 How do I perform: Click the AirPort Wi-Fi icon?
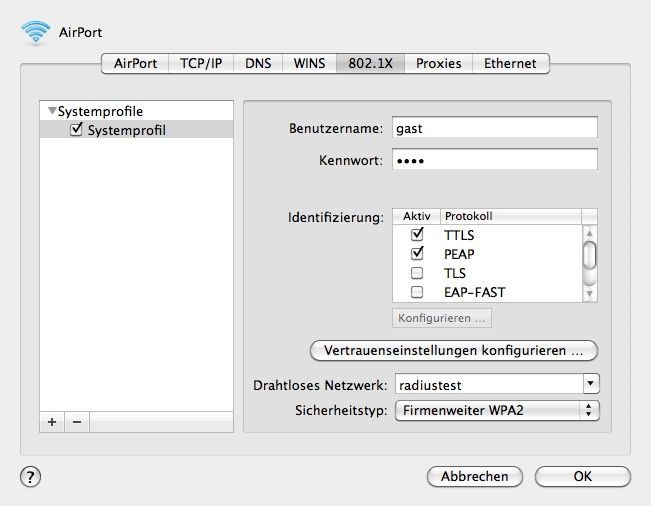tap(36, 32)
